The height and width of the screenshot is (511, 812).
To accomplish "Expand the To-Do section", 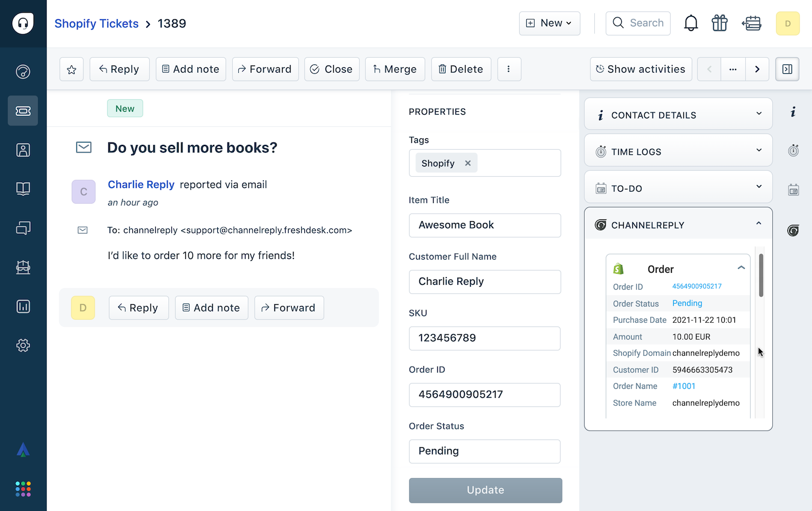I will click(x=678, y=188).
